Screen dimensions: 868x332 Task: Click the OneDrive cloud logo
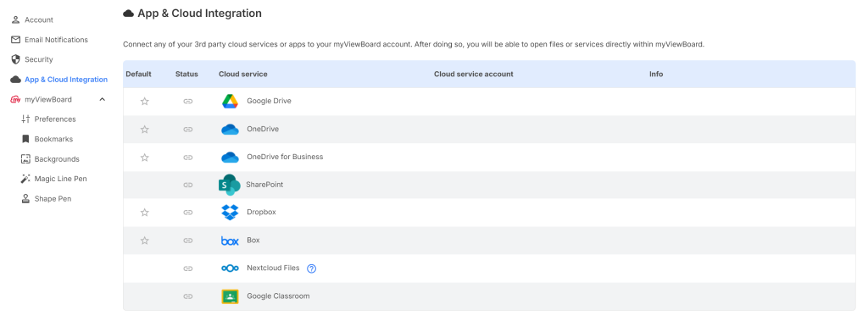click(230, 130)
